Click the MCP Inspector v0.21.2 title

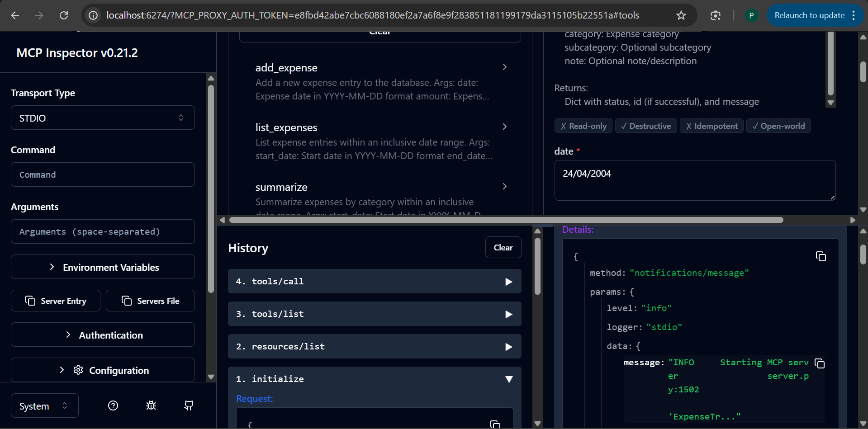coord(77,53)
